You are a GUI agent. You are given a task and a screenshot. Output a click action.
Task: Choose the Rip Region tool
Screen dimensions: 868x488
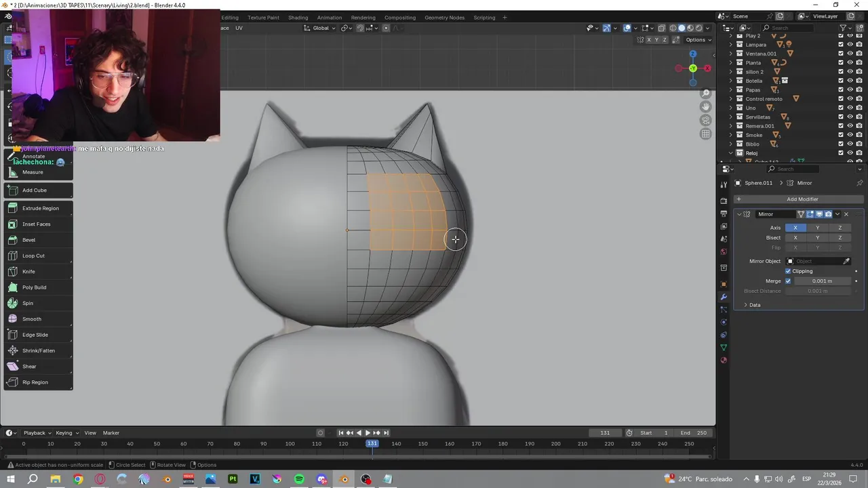38,382
